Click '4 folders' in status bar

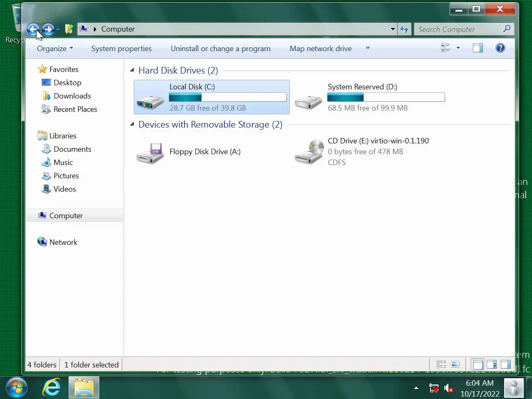(42, 365)
